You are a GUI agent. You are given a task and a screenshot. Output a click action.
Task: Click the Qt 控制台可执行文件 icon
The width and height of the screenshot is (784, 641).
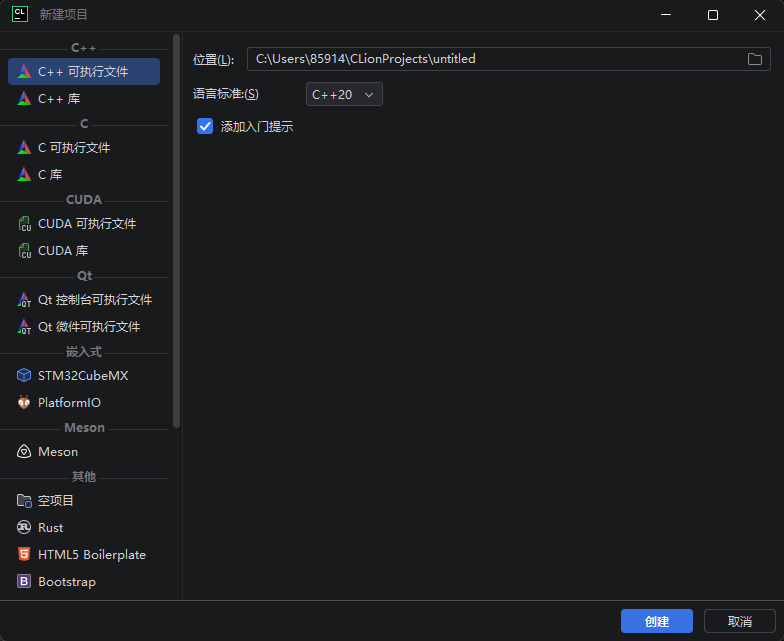click(24, 300)
